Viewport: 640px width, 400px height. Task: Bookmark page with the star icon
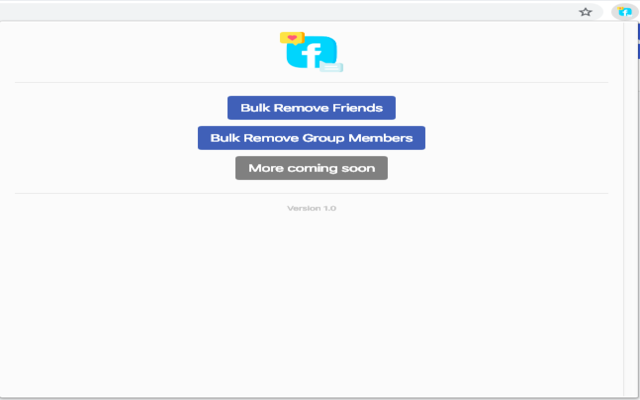(x=585, y=12)
